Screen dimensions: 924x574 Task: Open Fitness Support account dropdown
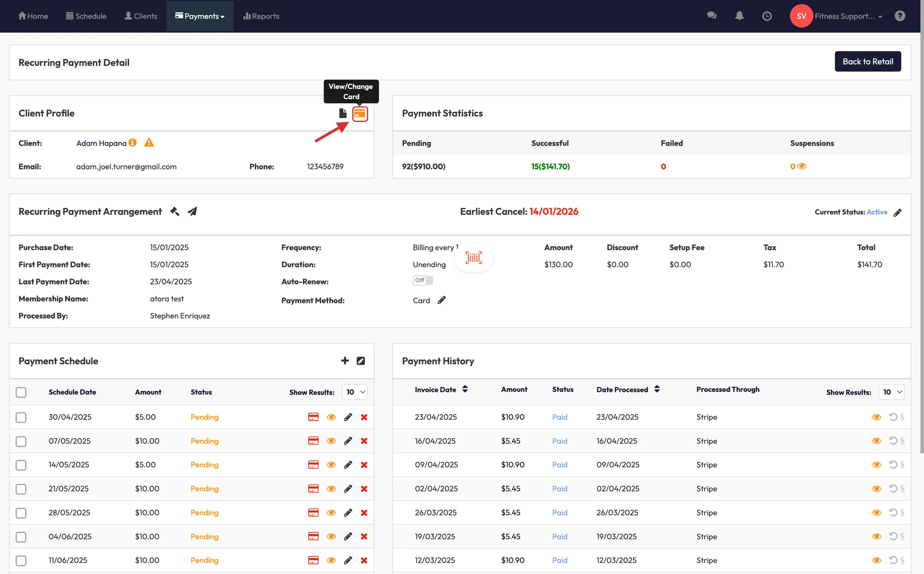coord(847,16)
